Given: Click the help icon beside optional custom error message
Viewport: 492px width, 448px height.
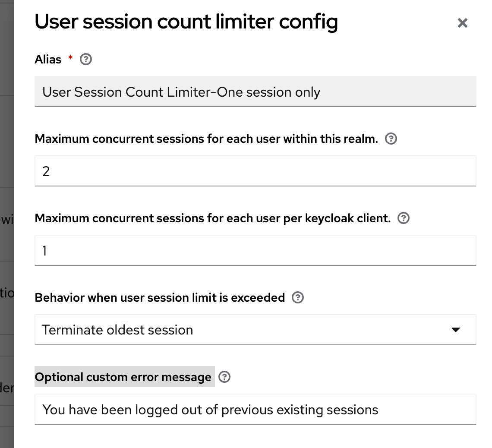Looking at the screenshot, I should click(x=225, y=377).
